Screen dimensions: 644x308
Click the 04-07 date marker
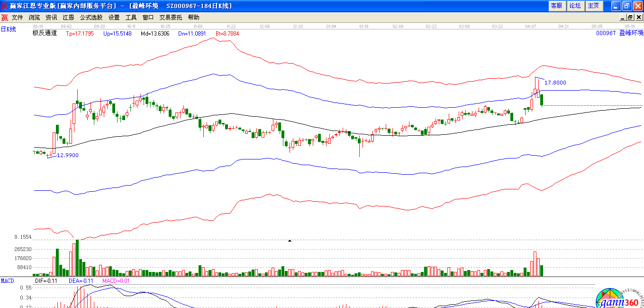530,27
